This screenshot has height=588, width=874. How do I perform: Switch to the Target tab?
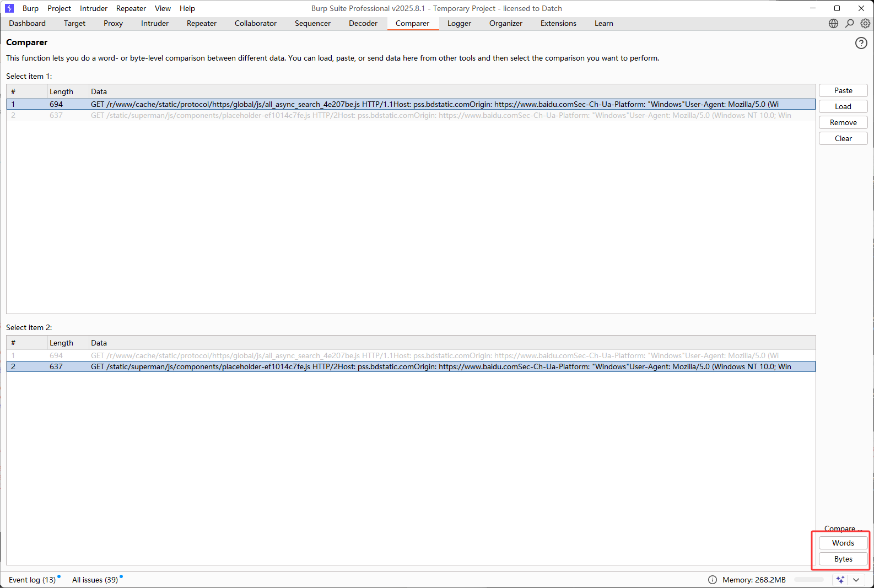(x=74, y=23)
